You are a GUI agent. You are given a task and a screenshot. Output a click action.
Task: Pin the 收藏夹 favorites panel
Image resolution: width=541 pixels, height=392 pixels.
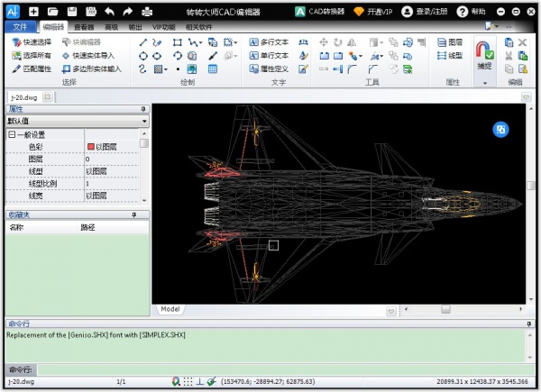[x=134, y=214]
